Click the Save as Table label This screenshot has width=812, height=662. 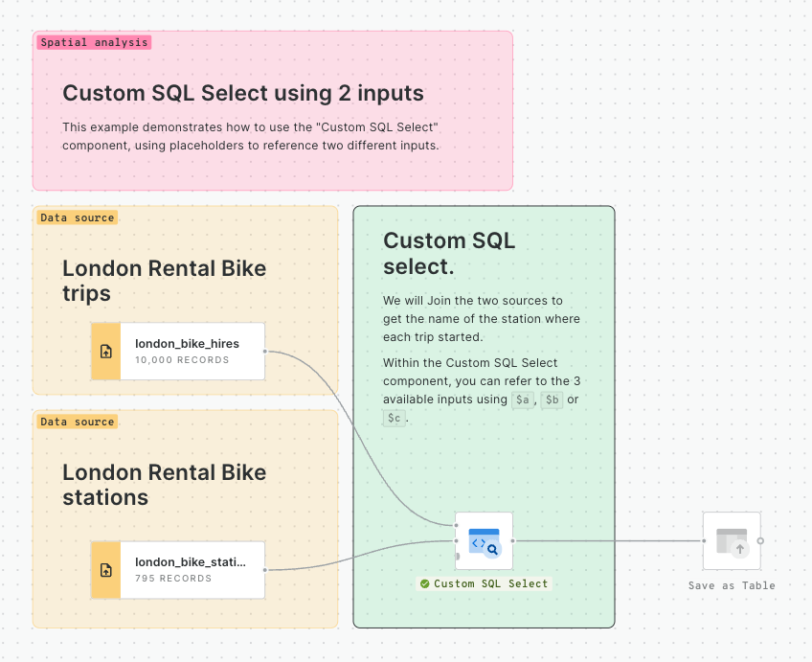[x=732, y=585]
